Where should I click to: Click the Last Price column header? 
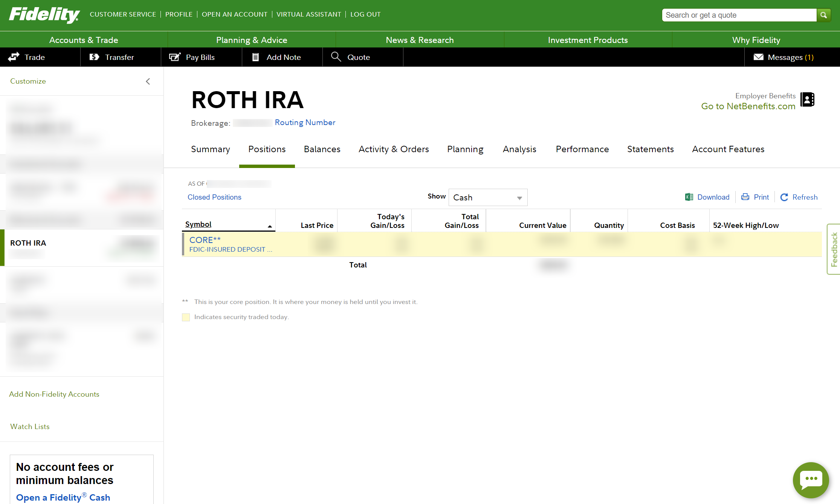pos(317,225)
